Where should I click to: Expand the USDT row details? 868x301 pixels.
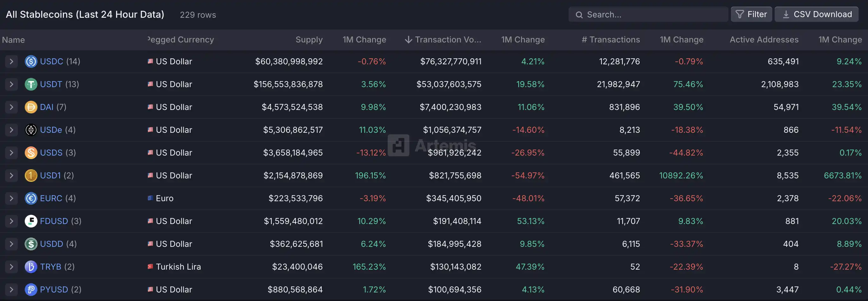[11, 84]
